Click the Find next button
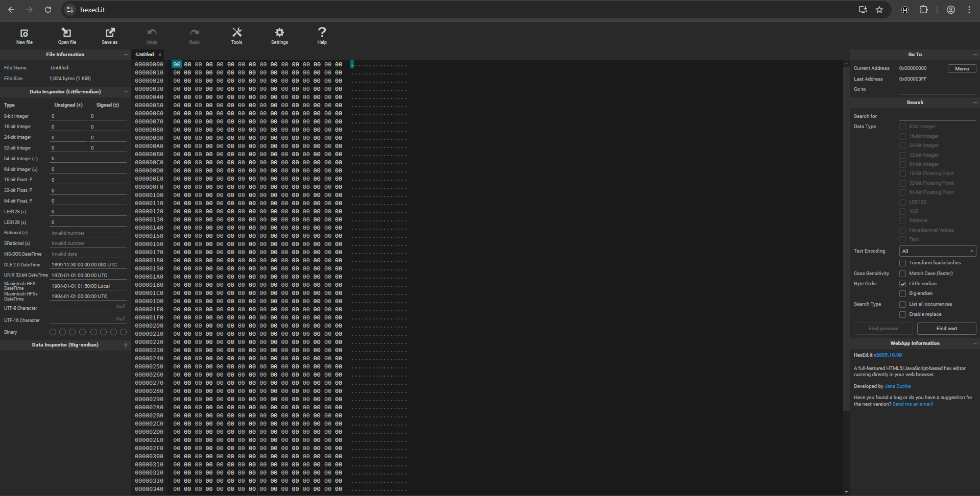Screen dimensions: 980x496 (946, 329)
